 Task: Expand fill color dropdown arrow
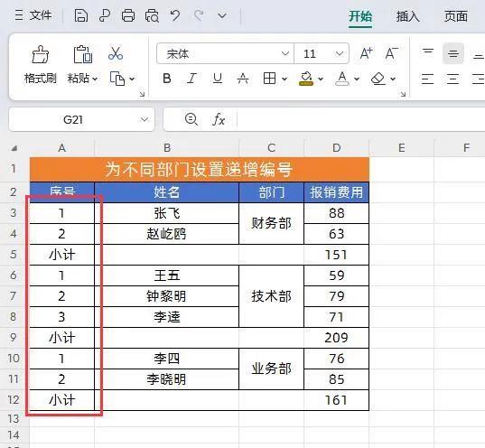[321, 79]
